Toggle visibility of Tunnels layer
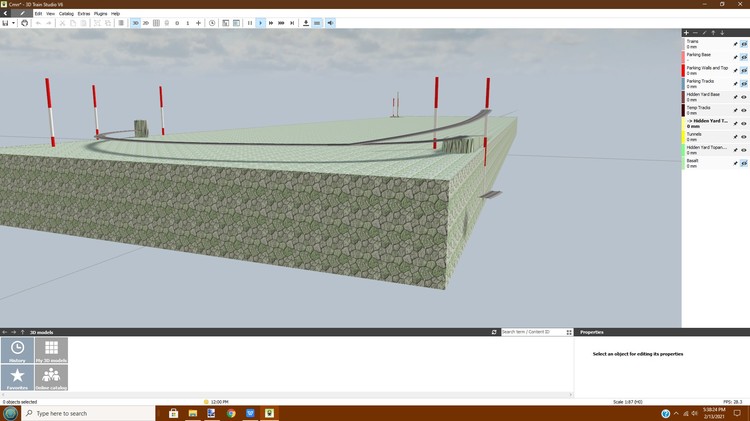The width and height of the screenshot is (750, 421). pyautogui.click(x=744, y=137)
